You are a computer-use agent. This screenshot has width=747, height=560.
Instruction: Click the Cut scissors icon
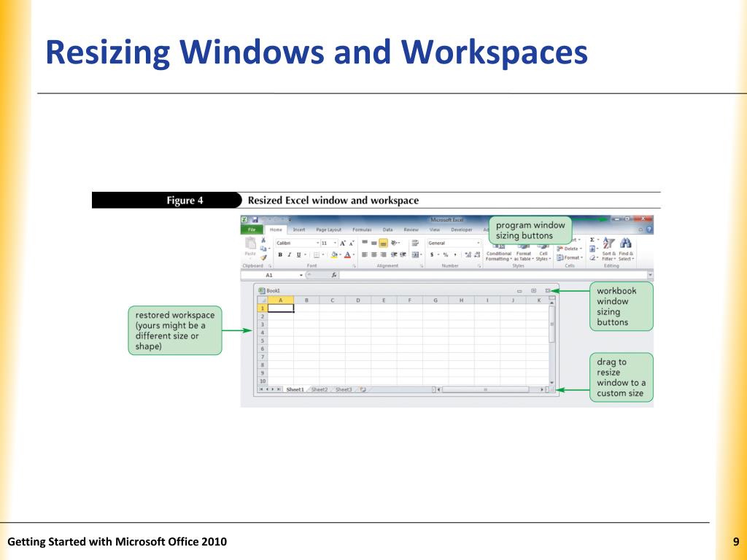coord(263,240)
